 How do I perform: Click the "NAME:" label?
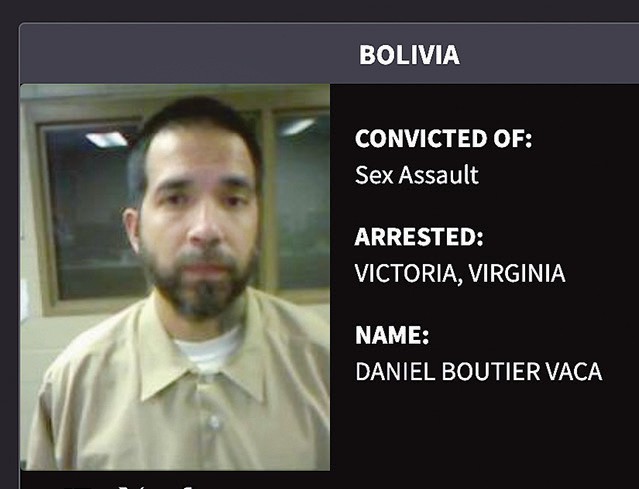tap(392, 335)
